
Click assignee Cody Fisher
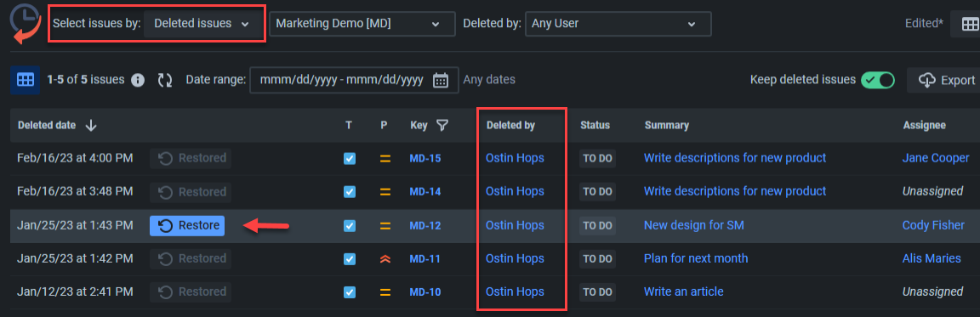933,225
